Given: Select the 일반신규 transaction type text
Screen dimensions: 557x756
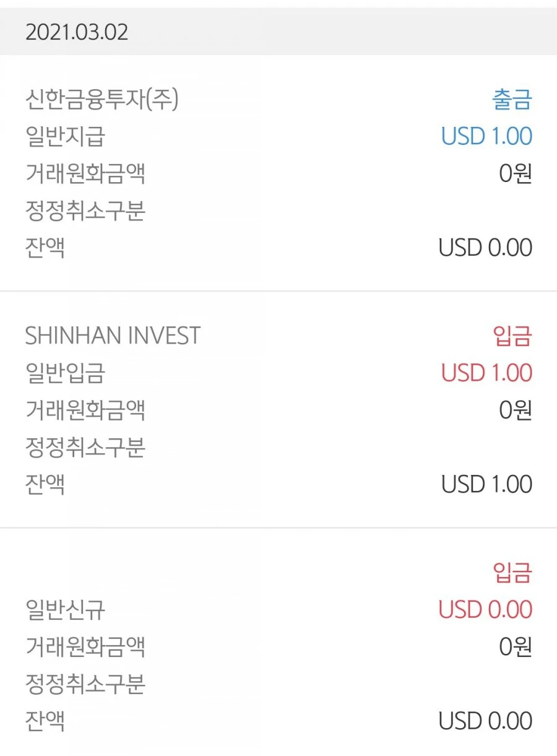Looking at the screenshot, I should click(65, 610).
